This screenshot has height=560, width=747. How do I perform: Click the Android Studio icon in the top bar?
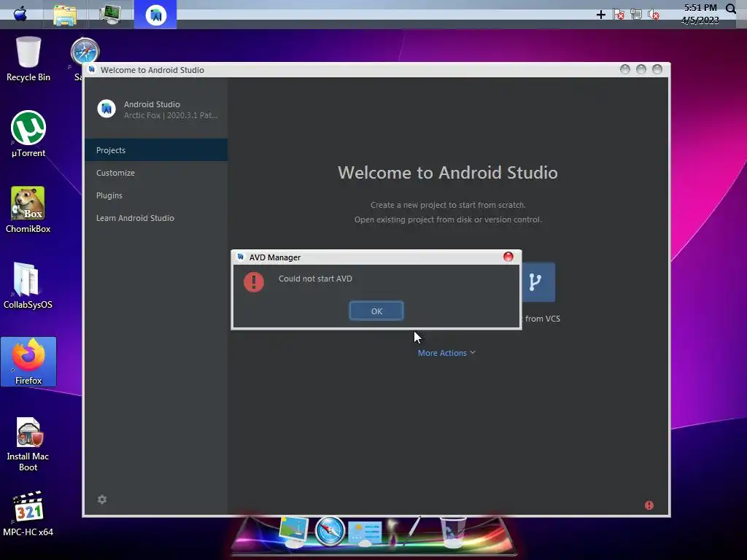(x=155, y=15)
